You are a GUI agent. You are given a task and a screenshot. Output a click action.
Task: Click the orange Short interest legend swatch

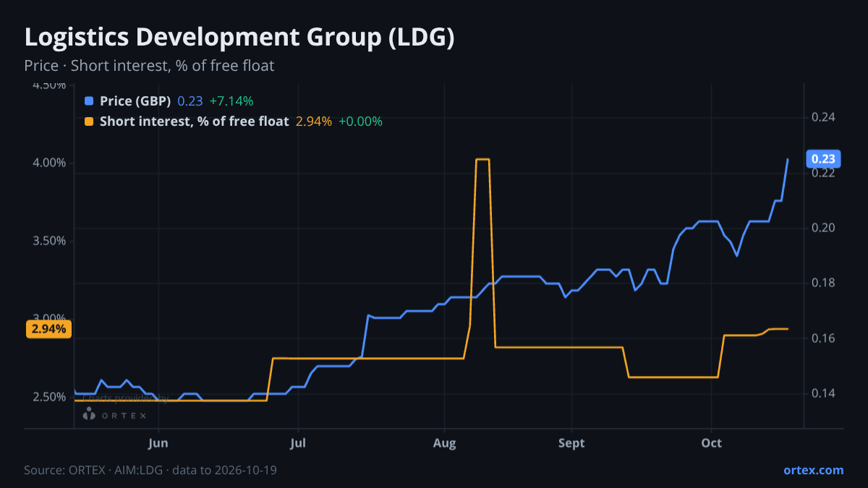[x=89, y=121]
